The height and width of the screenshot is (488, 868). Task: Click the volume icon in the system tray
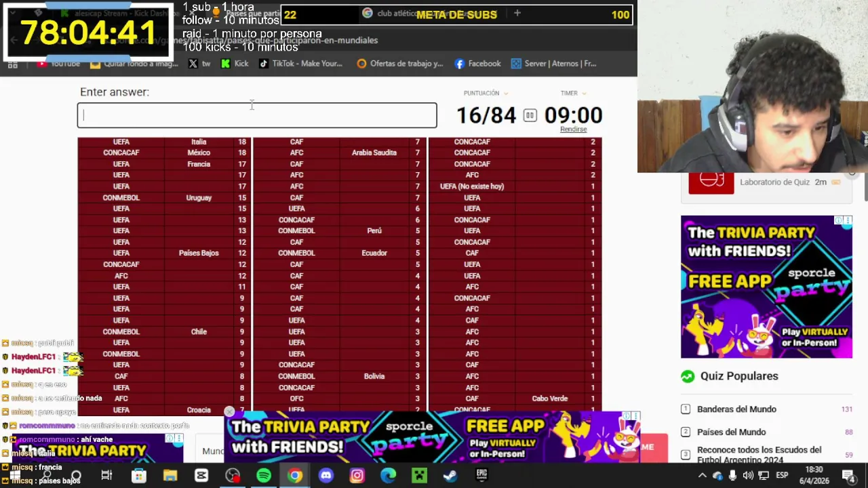pos(748,476)
